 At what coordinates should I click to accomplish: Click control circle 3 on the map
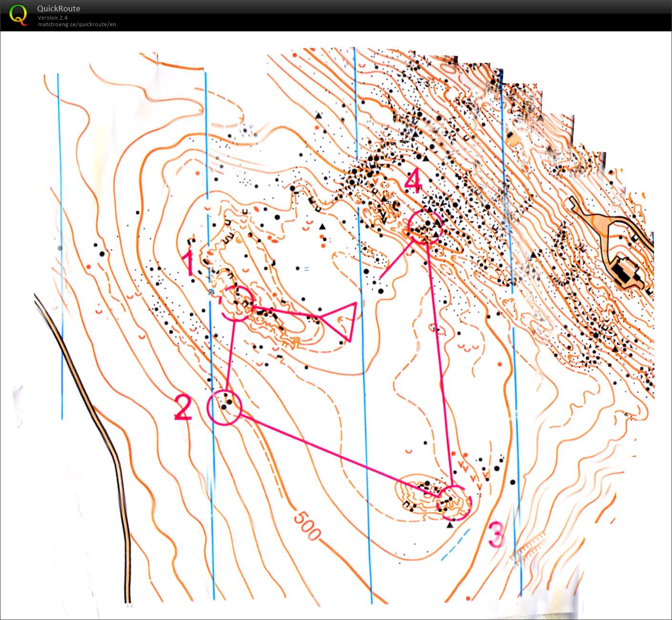[x=454, y=503]
